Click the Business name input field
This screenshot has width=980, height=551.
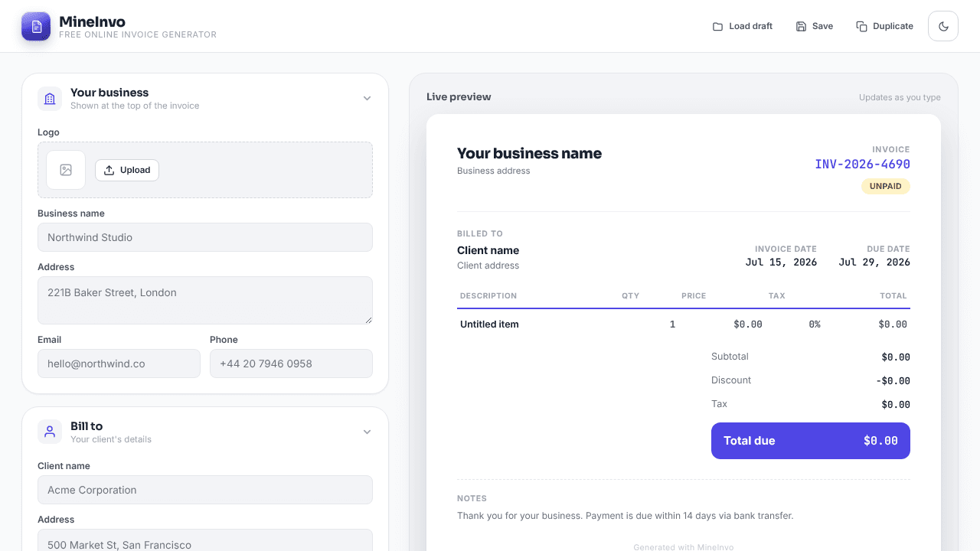[205, 237]
